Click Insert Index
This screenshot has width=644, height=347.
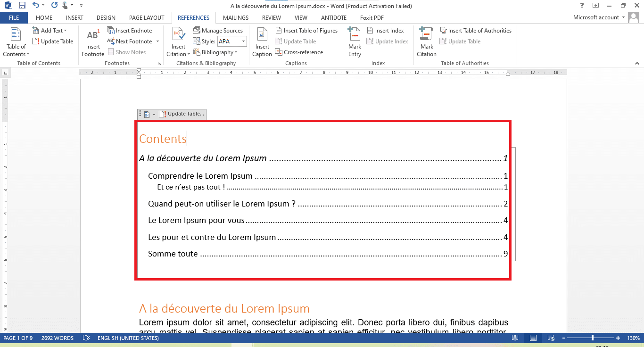(x=385, y=31)
